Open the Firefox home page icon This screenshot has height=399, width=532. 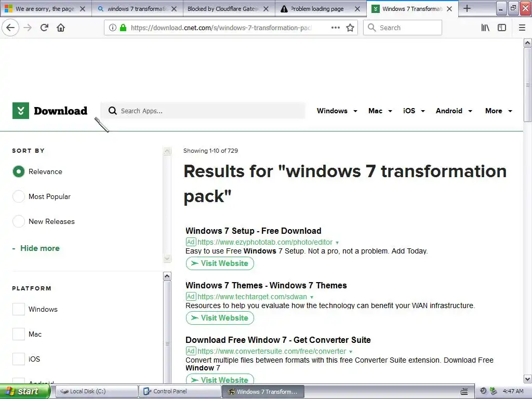tap(61, 28)
